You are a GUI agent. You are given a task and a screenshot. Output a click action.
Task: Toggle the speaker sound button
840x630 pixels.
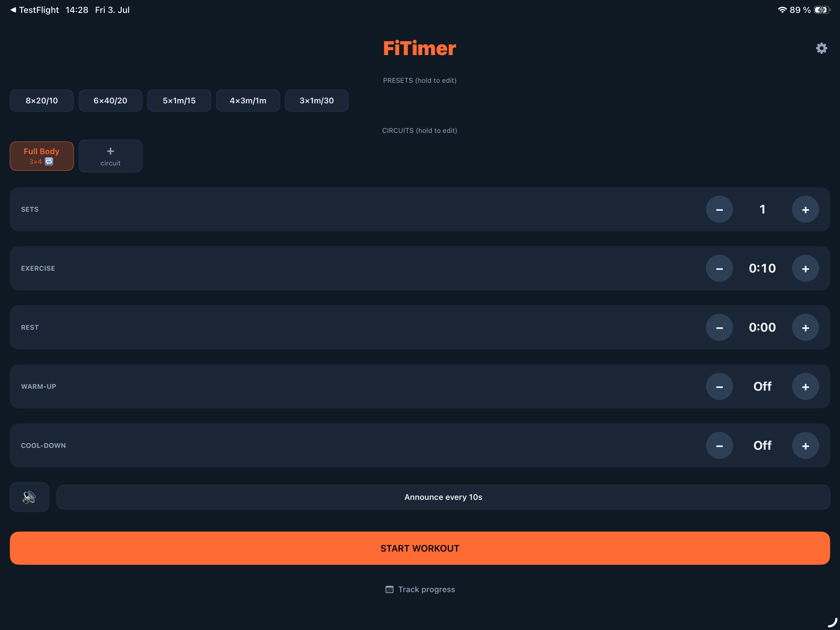pos(29,497)
